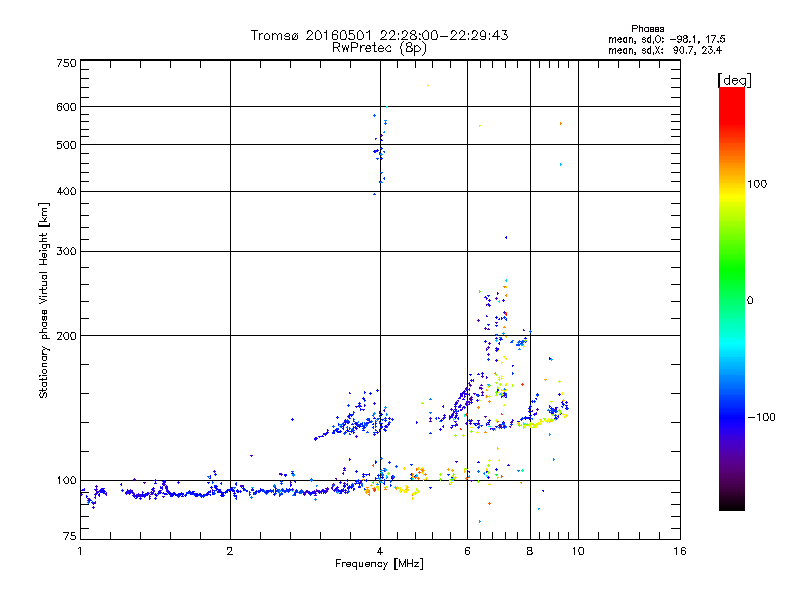Click the y-axis tick label '200'

click(x=66, y=336)
